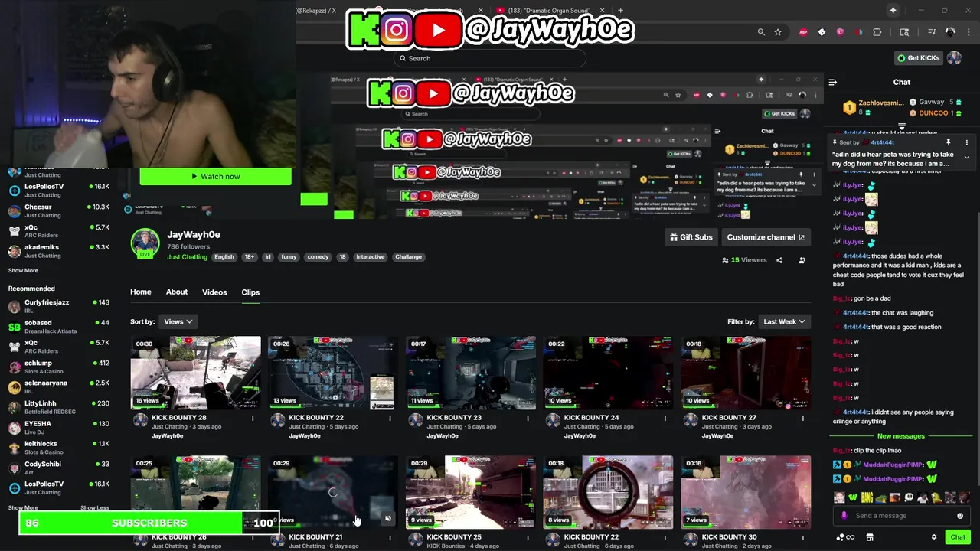Open the browser extensions puzzle icon

pos(877,32)
